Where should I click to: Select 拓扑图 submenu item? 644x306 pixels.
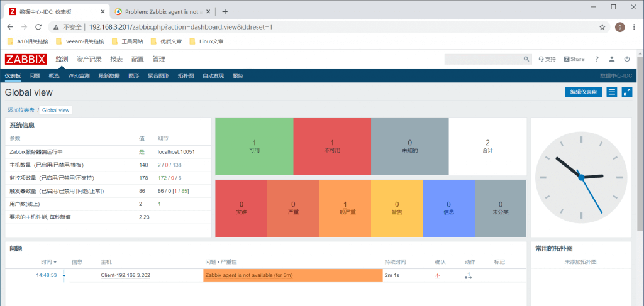[186, 75]
